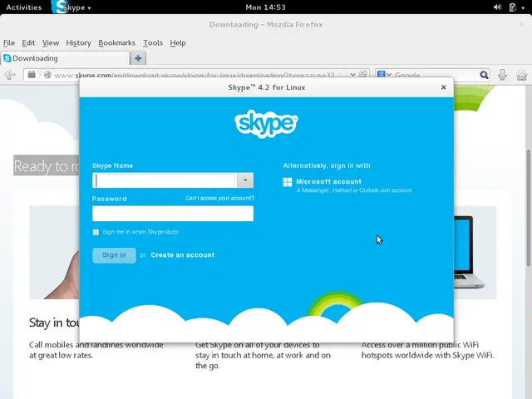Image resolution: width=532 pixels, height=399 pixels.
Task: Click the Skype logo in sign-in window
Action: coord(266,124)
